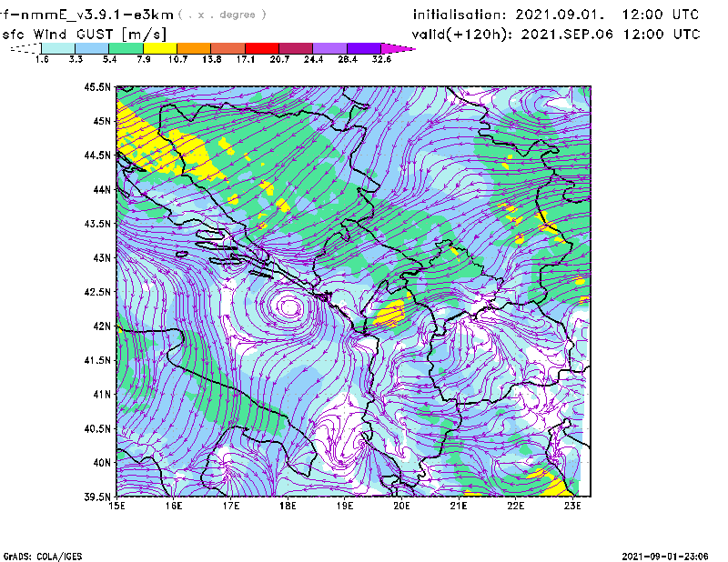
Task: Click the violet 28.4–32.6 legend swatch
Action: 363,48
